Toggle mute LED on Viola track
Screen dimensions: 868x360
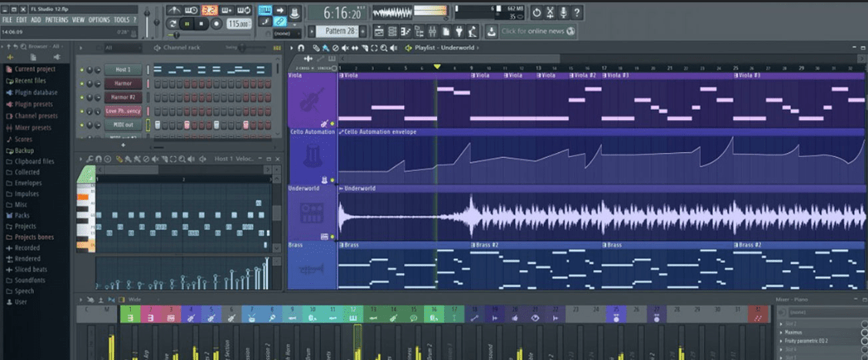coord(332,123)
